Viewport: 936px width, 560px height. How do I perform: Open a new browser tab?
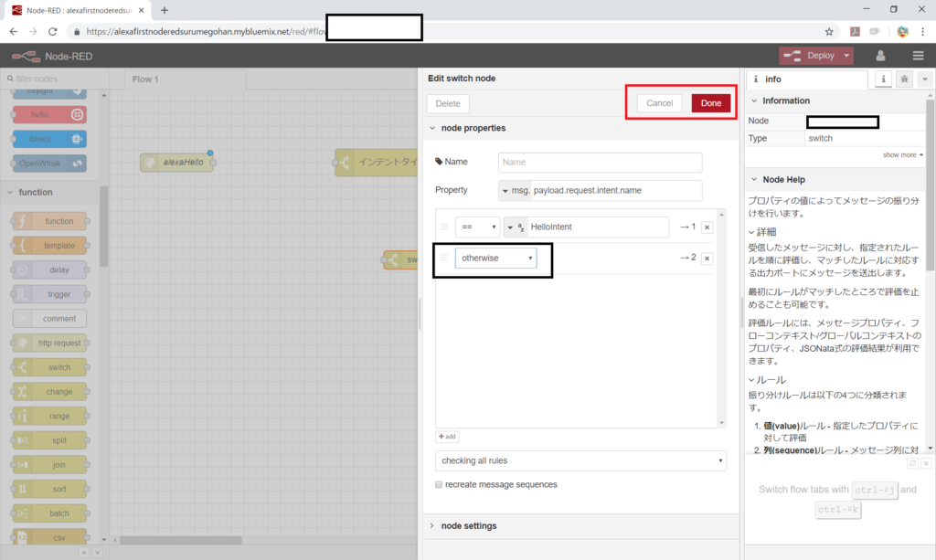[165, 10]
